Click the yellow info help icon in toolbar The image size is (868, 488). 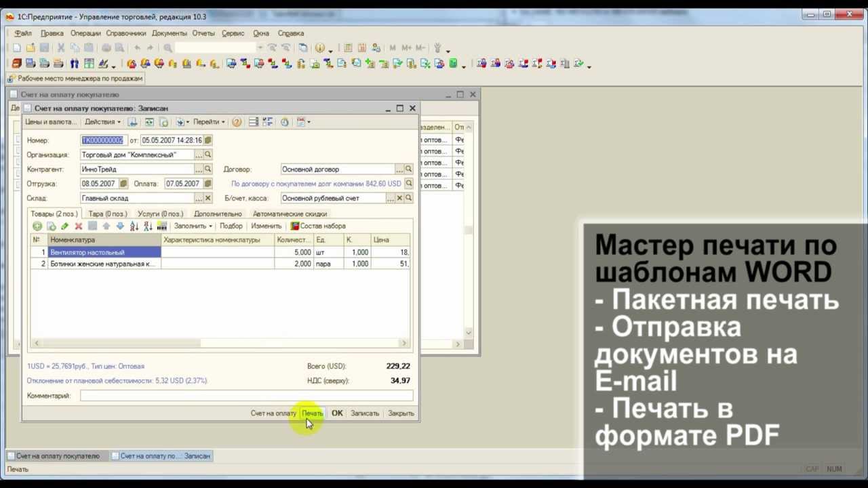click(x=320, y=48)
